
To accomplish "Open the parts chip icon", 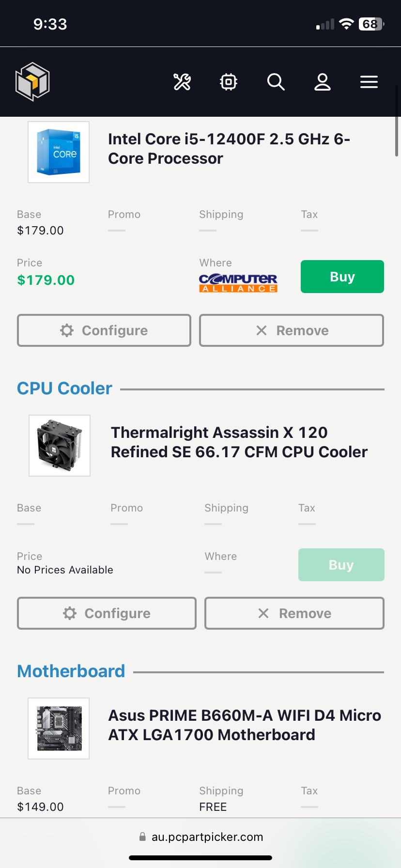I will tap(229, 82).
